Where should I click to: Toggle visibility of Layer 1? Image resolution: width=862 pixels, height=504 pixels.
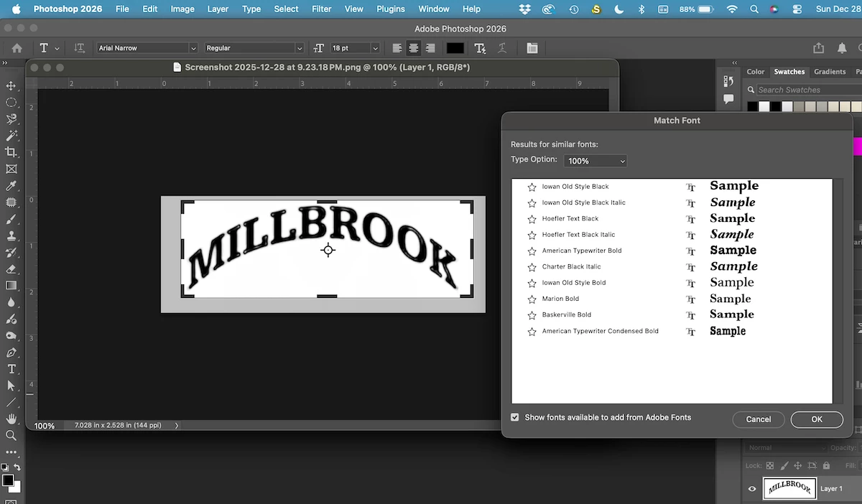752,489
